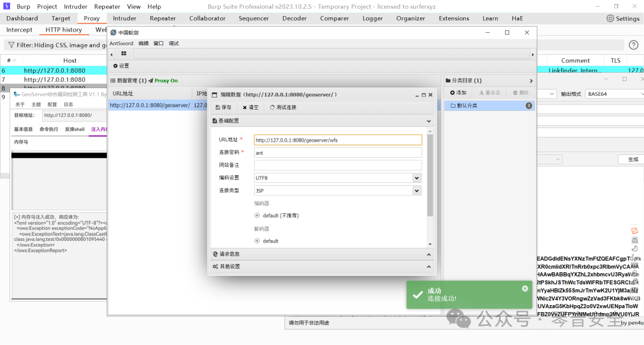644x345 pixels.
Task: Select 默认分类 category folder
Action: 490,106
